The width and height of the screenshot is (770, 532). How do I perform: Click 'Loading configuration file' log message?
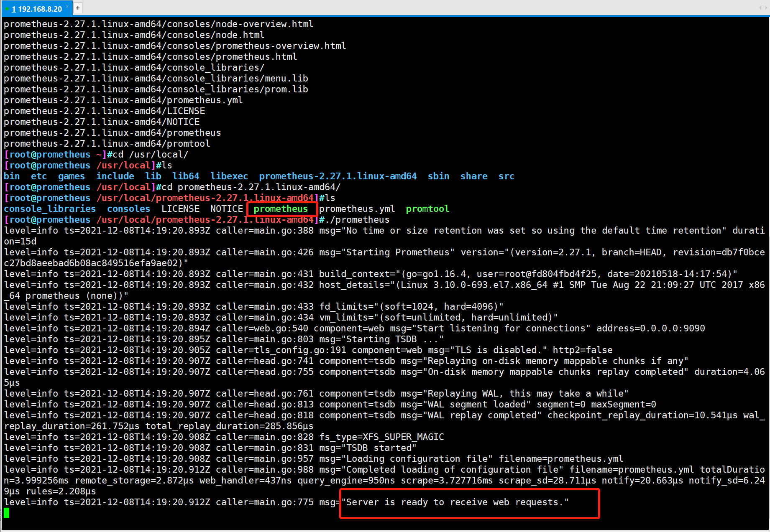coord(417,458)
